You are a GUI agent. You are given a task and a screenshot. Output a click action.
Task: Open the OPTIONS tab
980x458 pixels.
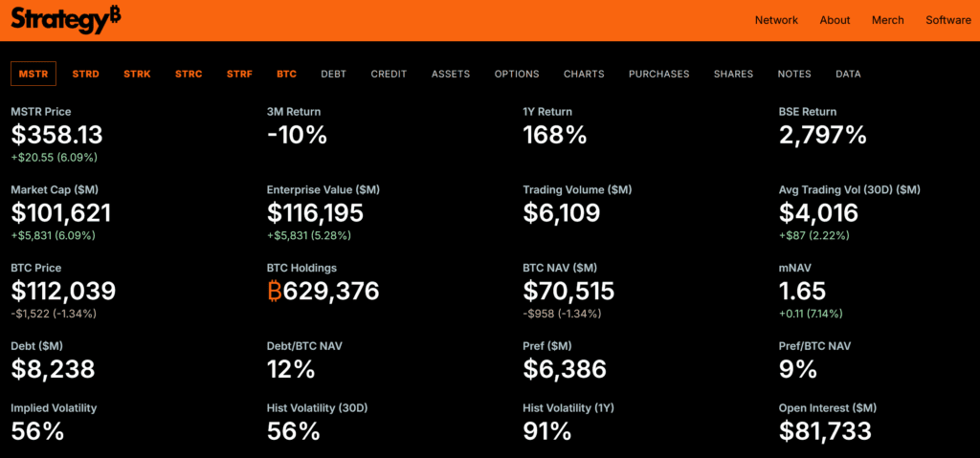(x=517, y=74)
